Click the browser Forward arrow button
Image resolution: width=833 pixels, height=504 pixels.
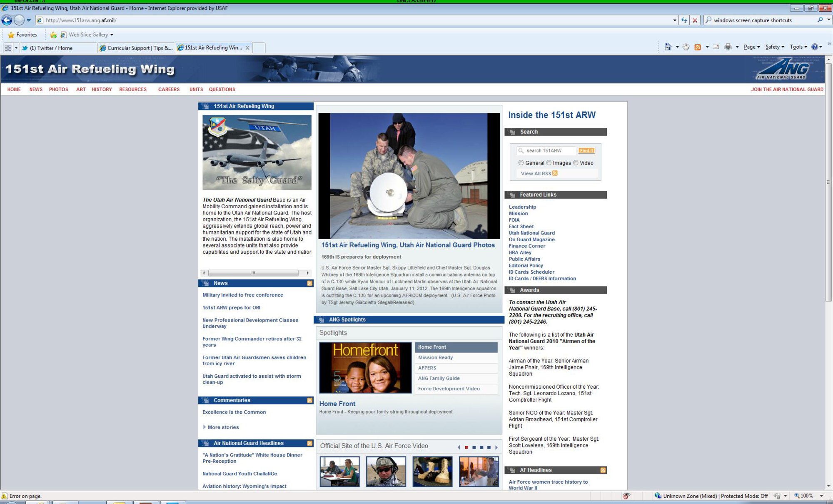19,20
